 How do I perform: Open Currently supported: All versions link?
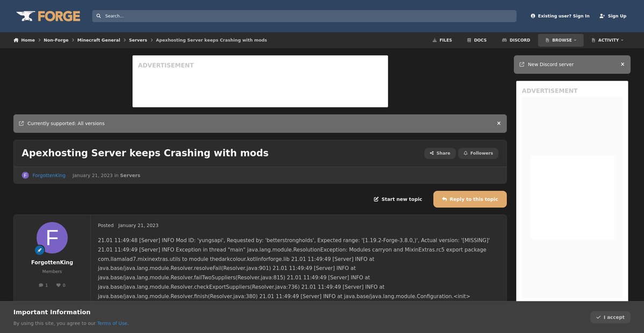point(66,124)
